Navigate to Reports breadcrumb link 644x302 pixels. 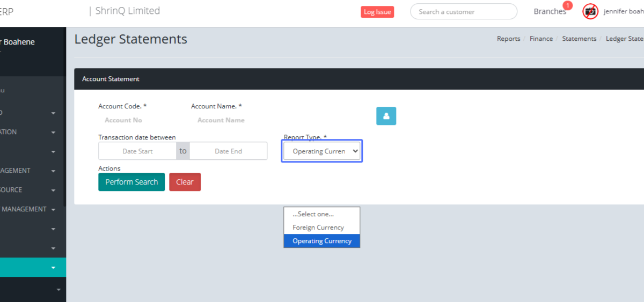coord(508,39)
